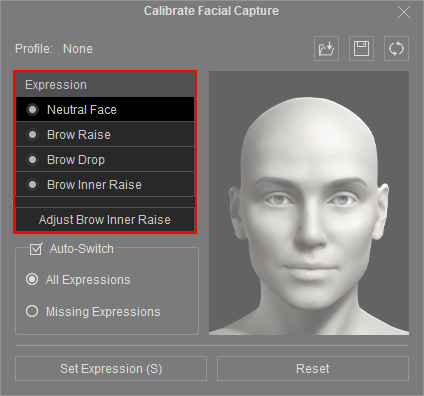
Task: Click the Adjust Brow Inner Raise button
Action: 105,220
